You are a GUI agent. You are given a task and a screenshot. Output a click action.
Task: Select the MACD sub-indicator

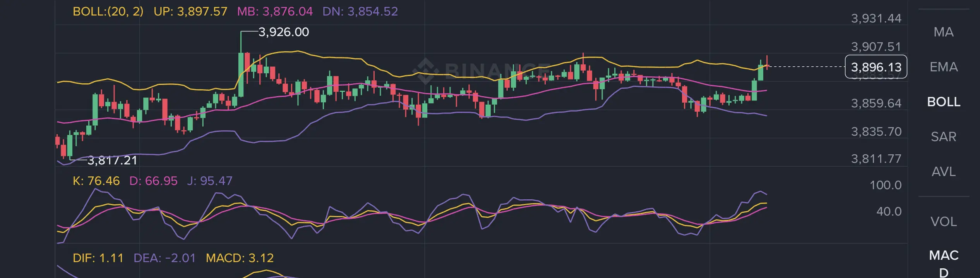click(943, 264)
